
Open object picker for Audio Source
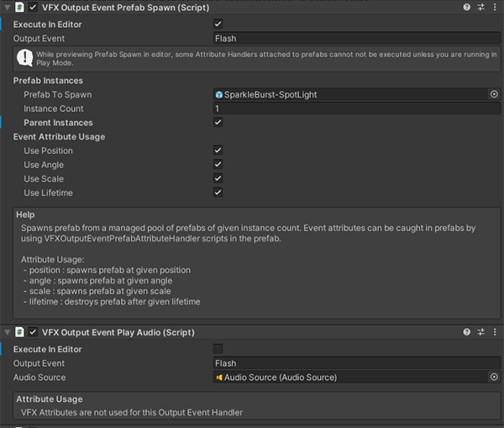pos(494,378)
